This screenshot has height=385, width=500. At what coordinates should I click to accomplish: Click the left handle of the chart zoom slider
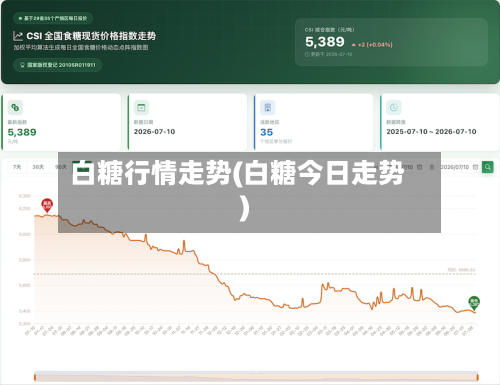point(35,377)
